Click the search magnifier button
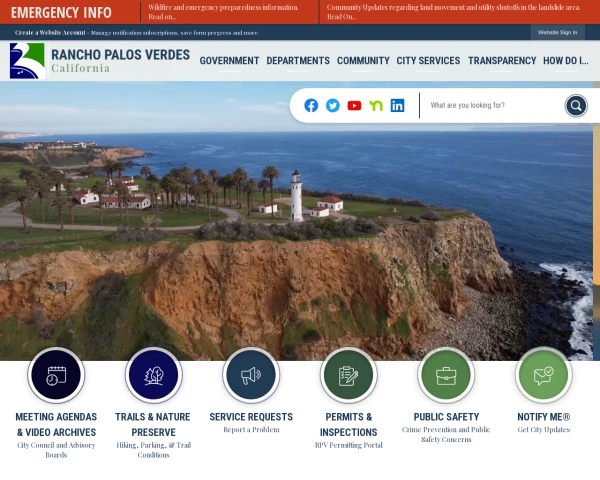The width and height of the screenshot is (600, 480). click(x=576, y=105)
